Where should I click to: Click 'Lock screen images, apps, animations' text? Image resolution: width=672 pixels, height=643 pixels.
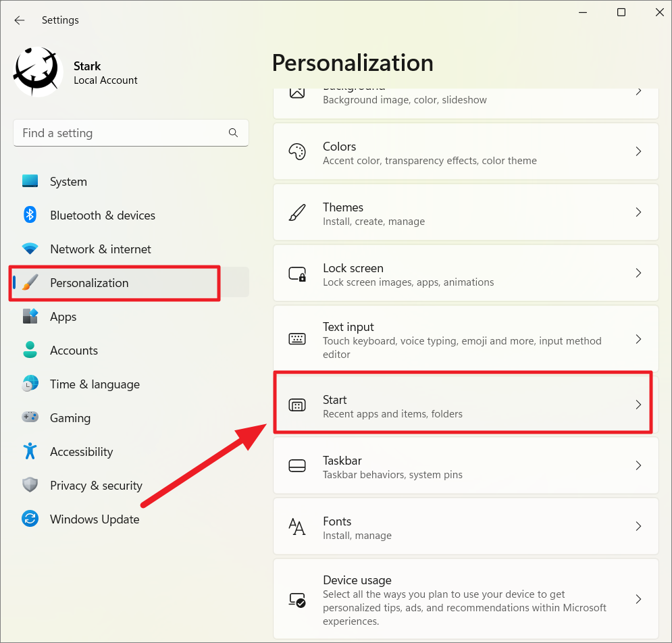(408, 282)
